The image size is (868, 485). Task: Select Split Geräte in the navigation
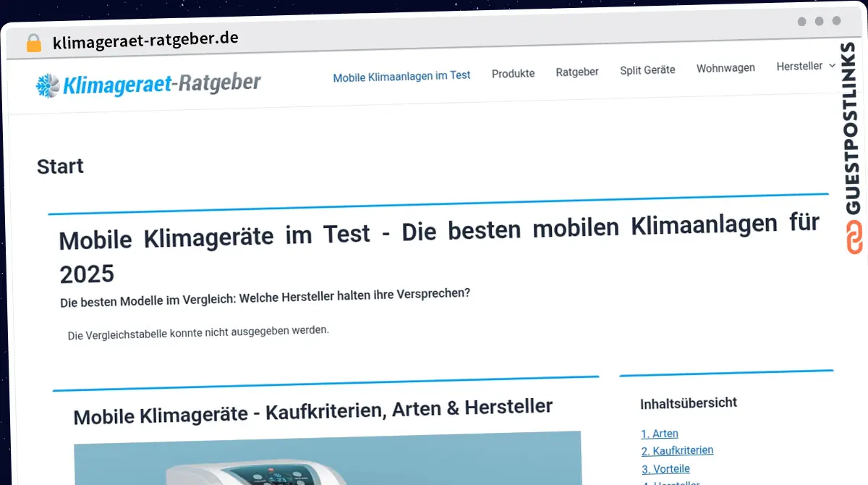[x=647, y=70]
